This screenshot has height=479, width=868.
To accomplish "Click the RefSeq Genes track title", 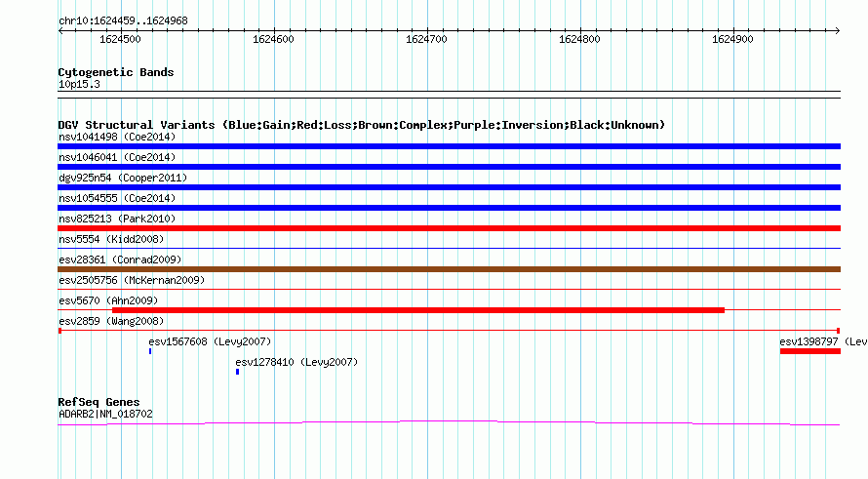I will pos(99,402).
